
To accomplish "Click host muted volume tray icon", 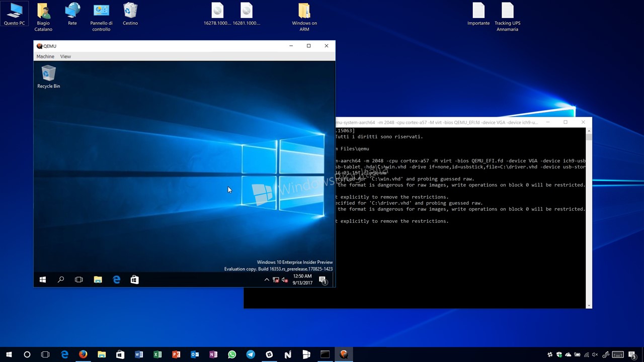I will [596, 355].
